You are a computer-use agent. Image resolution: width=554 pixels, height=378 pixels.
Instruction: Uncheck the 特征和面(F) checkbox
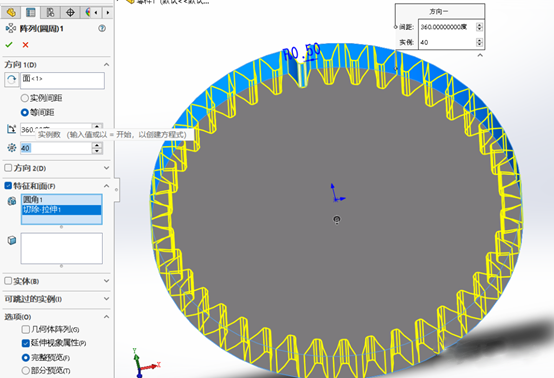(8, 185)
